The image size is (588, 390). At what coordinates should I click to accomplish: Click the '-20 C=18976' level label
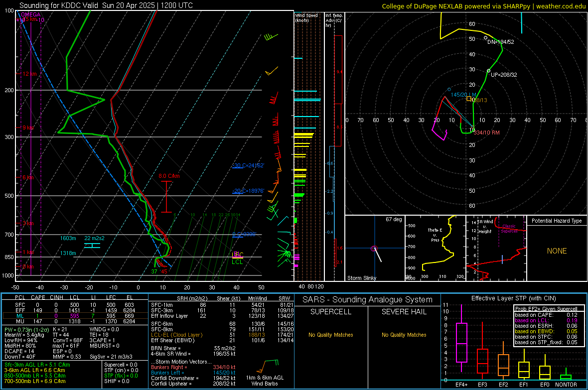[248, 191]
